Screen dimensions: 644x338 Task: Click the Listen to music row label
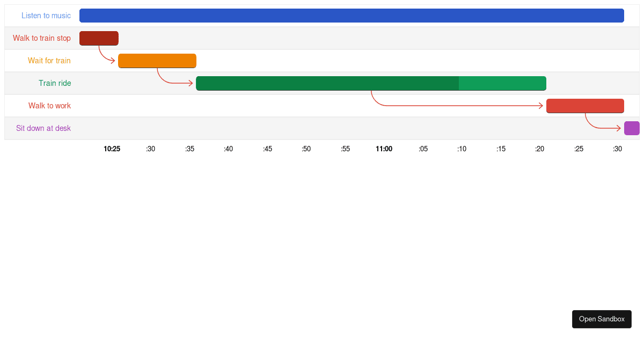click(x=46, y=16)
